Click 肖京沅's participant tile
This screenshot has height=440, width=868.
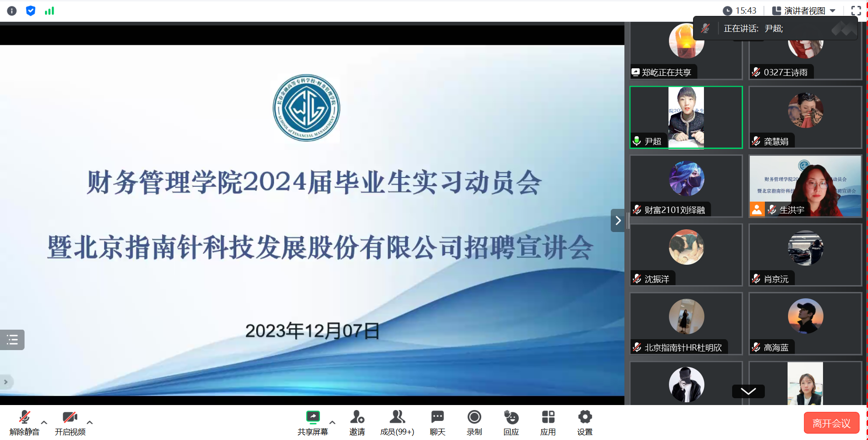pos(805,255)
